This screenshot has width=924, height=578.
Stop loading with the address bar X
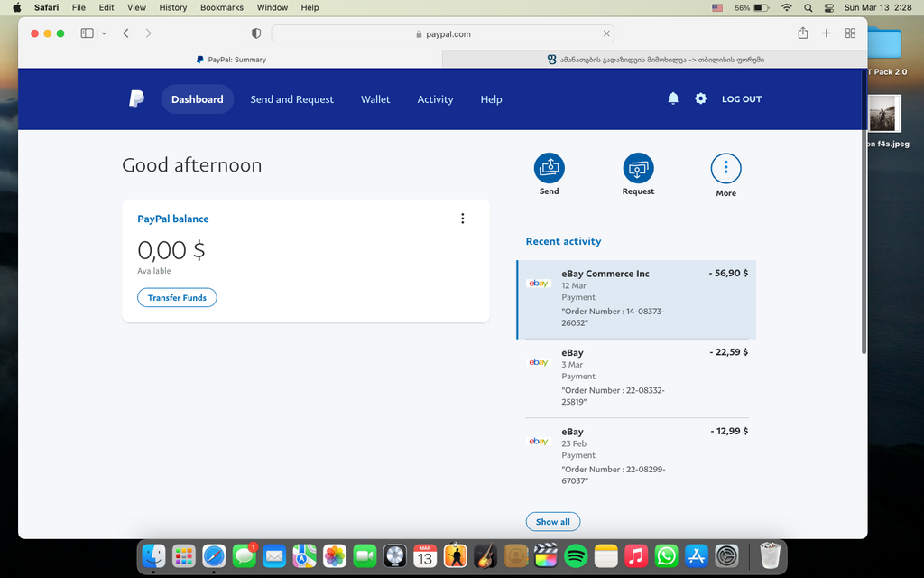(x=606, y=33)
